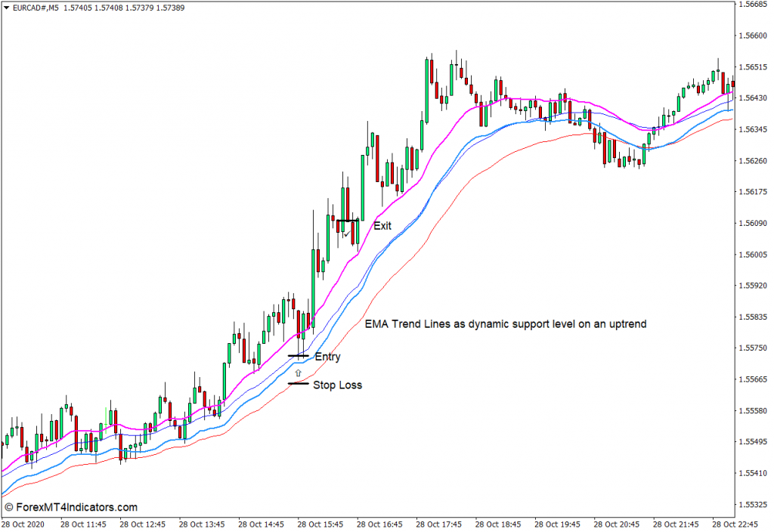Click the price label 1.55665
Image resolution: width=774 pixels, height=532 pixels.
753,379
